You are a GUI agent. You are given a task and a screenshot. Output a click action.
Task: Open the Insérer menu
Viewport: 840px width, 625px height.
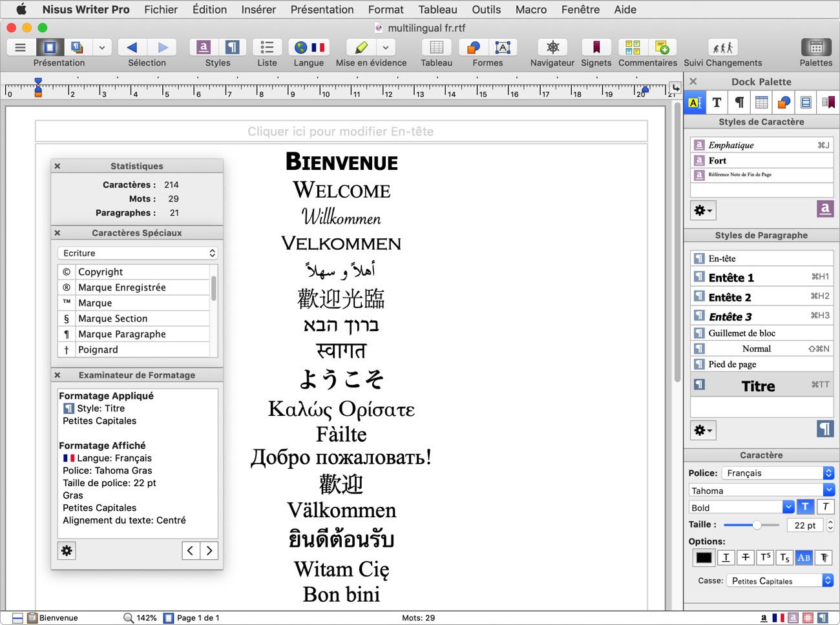tap(258, 10)
